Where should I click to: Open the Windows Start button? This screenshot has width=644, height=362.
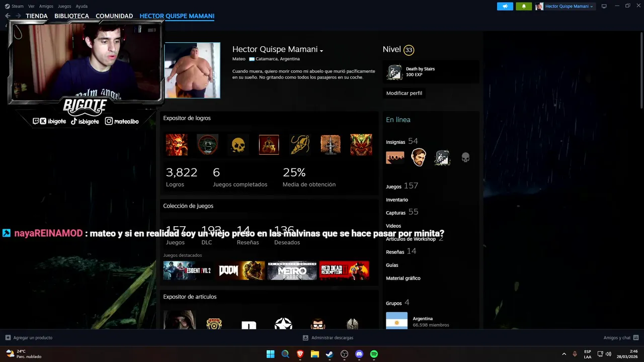pos(270,354)
